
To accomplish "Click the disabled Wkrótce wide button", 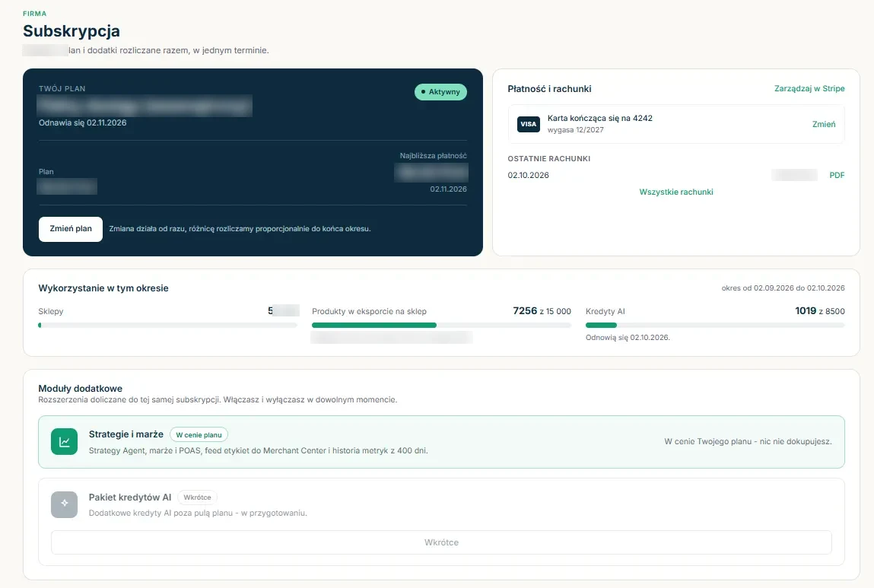I will tap(441, 542).
